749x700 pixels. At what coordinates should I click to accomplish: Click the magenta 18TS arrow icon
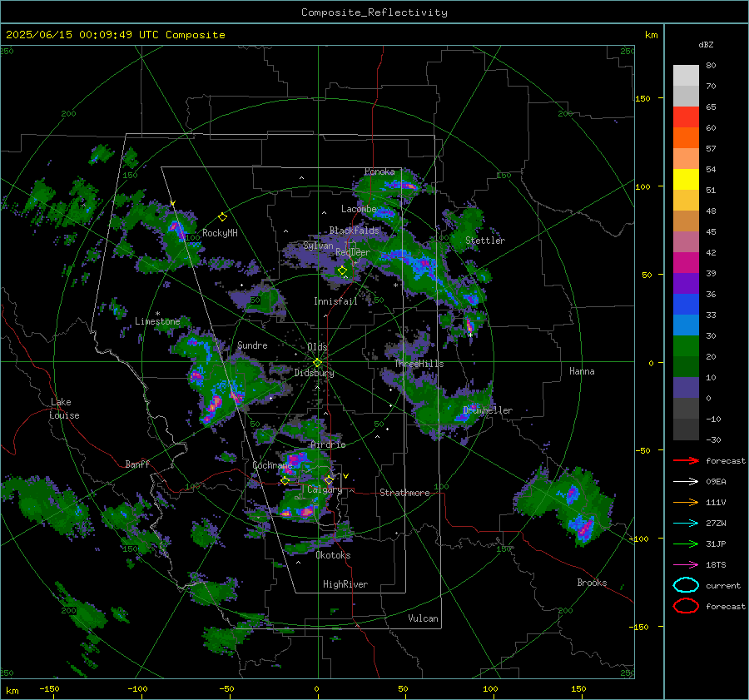(x=686, y=565)
